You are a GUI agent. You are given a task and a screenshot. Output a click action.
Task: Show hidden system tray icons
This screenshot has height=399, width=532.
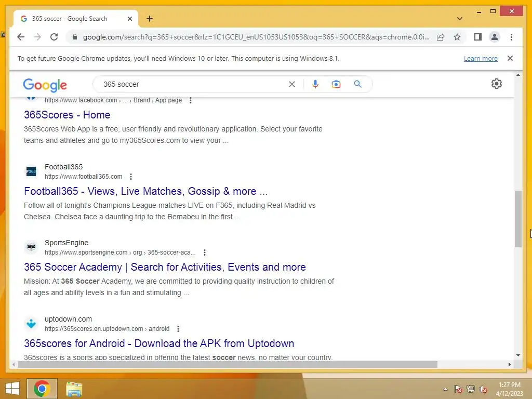pos(445,389)
